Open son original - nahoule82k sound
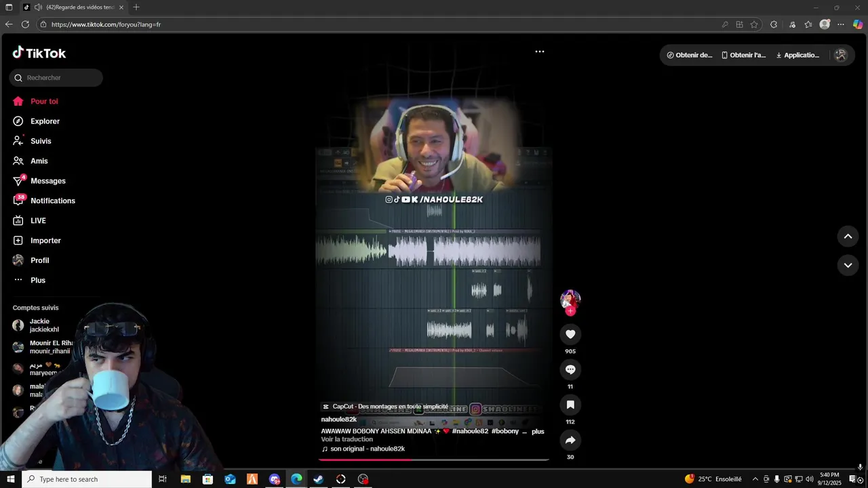The image size is (868, 488). [x=363, y=449]
